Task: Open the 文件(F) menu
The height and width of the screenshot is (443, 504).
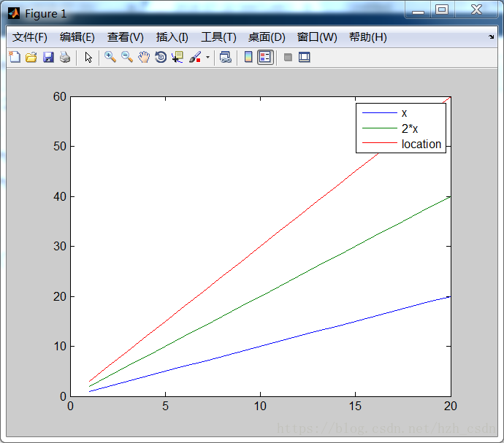Action: pos(29,37)
